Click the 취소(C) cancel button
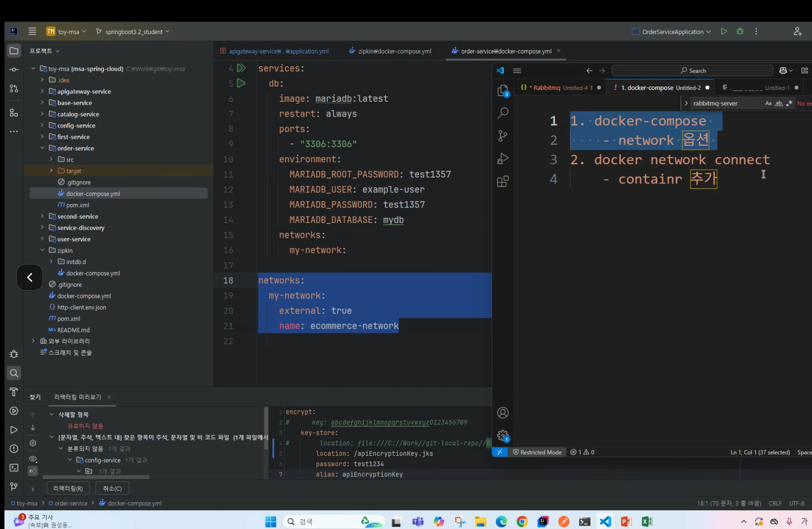The height and width of the screenshot is (529, 812). click(x=112, y=488)
